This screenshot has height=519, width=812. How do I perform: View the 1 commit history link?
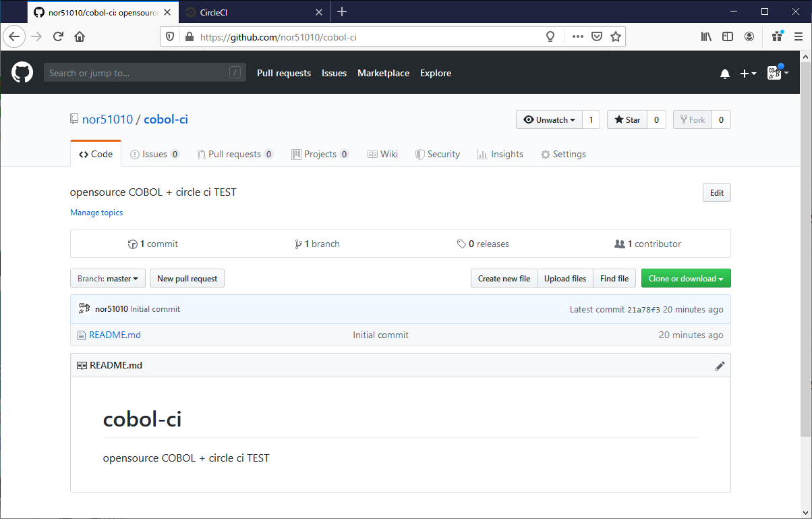click(x=153, y=244)
